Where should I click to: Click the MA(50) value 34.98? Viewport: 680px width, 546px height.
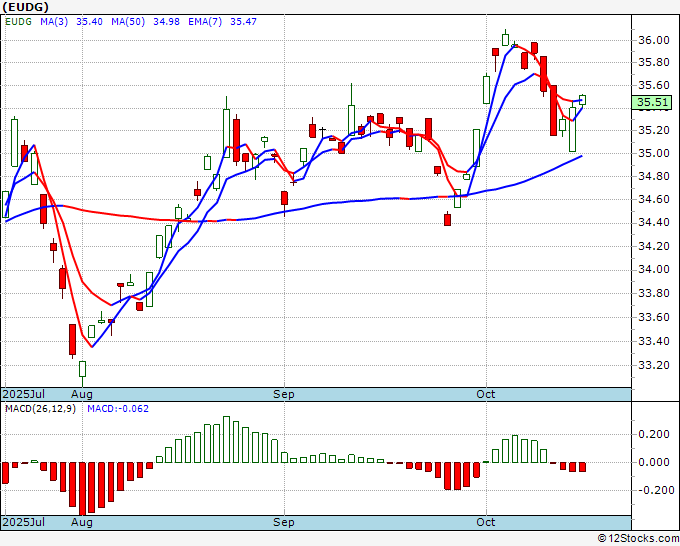point(166,22)
